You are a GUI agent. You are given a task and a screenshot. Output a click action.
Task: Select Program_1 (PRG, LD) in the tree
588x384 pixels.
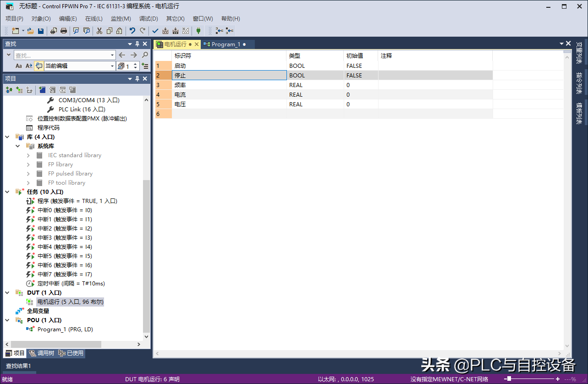click(66, 329)
